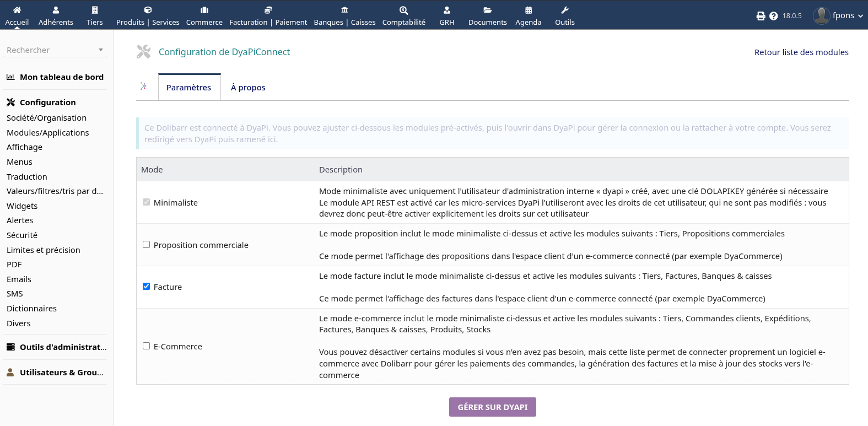This screenshot has width=868, height=426.
Task: Open Facturation | Paiement coins icon
Action: 268,10
